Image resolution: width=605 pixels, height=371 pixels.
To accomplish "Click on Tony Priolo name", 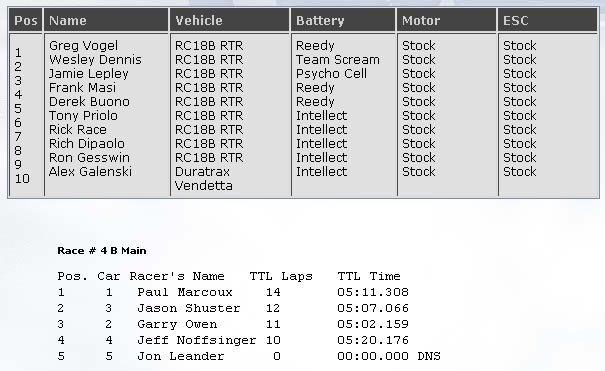I will (83, 116).
